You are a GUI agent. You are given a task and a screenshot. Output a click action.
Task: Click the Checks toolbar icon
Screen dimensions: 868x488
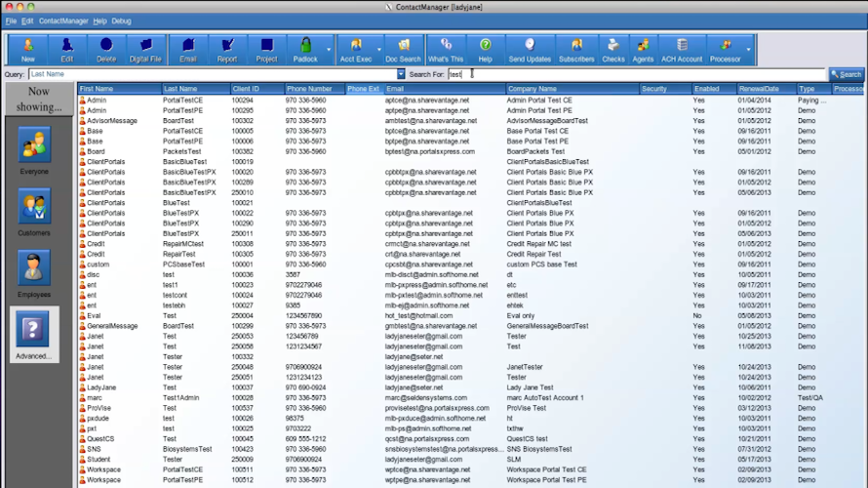pyautogui.click(x=612, y=50)
